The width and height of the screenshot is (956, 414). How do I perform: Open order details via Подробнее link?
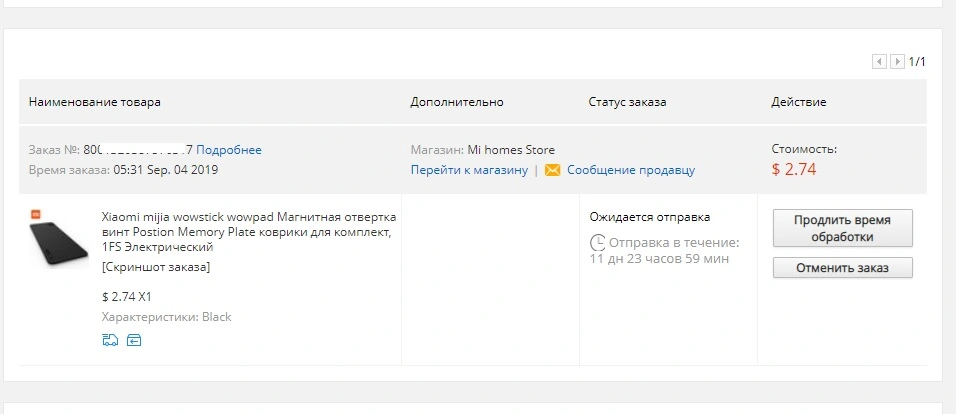(229, 150)
